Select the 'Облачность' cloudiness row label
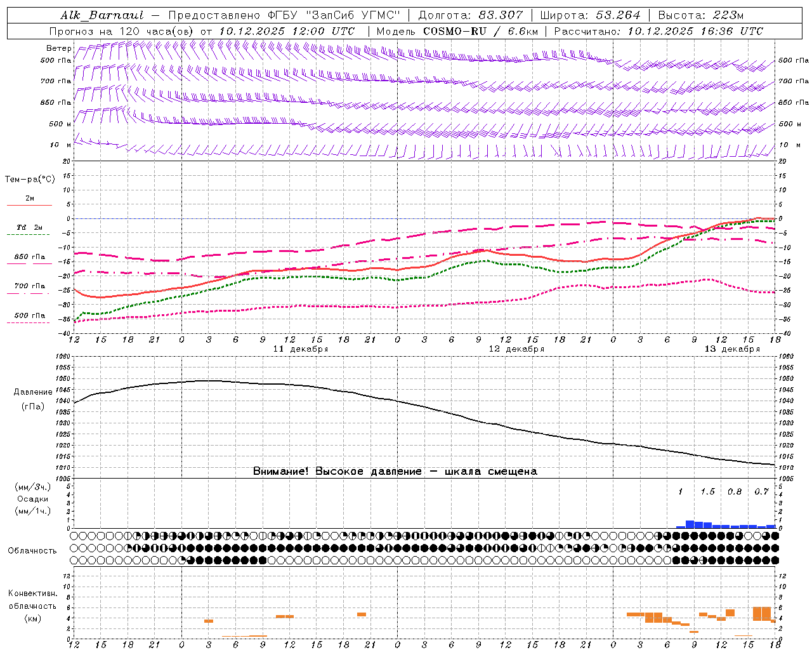This screenshot has height=650, width=812. tap(32, 551)
